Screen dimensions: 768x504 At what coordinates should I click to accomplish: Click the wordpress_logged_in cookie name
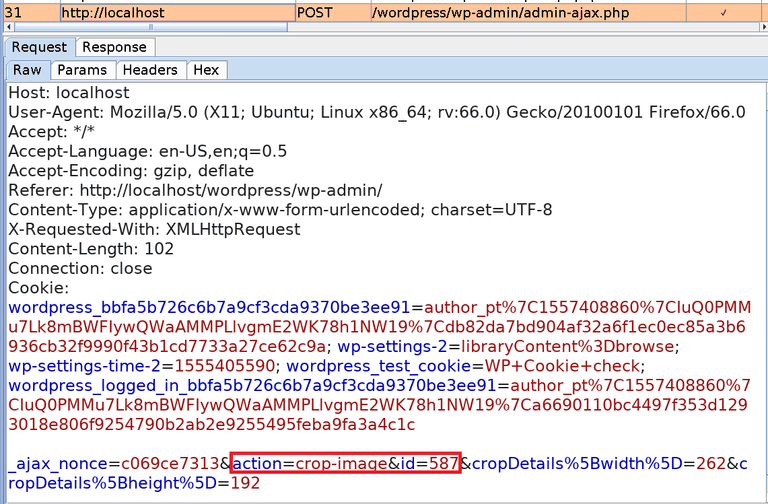(252, 385)
